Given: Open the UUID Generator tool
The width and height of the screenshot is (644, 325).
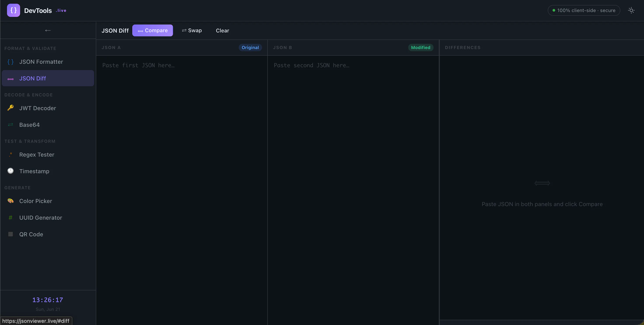Looking at the screenshot, I should click(x=48, y=218).
